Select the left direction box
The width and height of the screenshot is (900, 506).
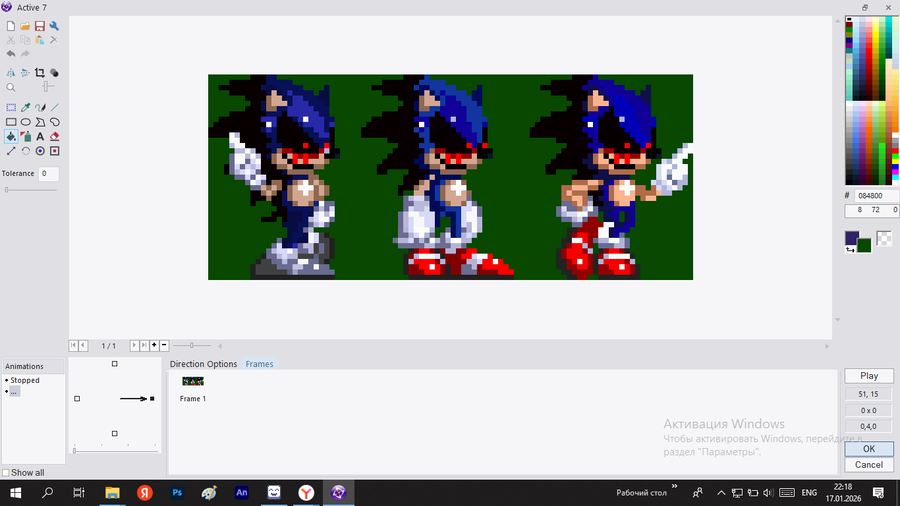[77, 399]
